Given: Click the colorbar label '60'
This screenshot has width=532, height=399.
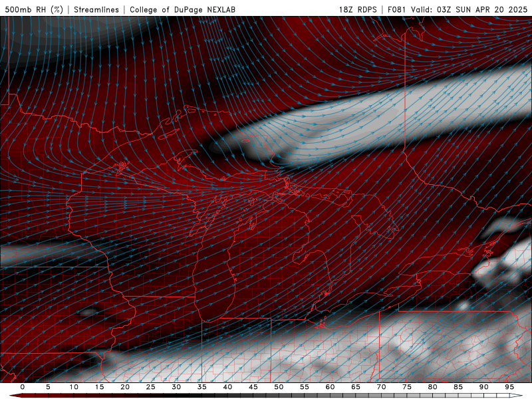Looking at the screenshot, I should [x=330, y=387].
